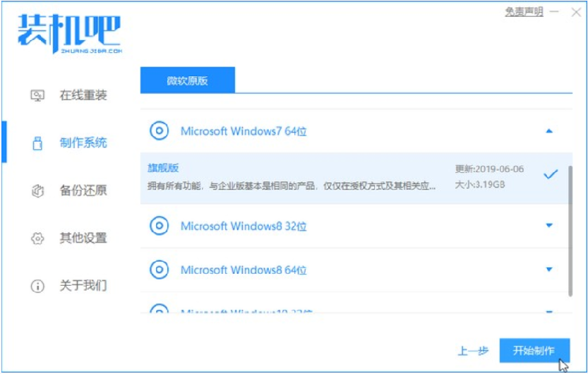Select the 制作系统 USB drive icon
This screenshot has height=374, width=588.
point(37,143)
